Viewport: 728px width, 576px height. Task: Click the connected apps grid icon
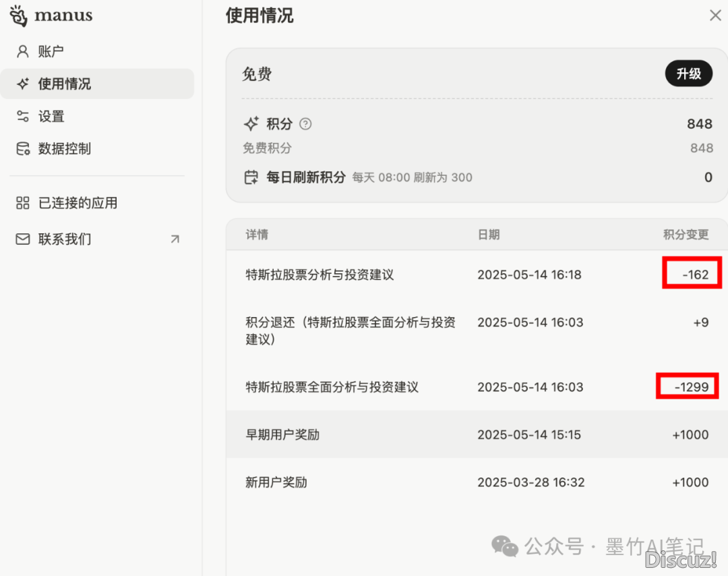(23, 203)
